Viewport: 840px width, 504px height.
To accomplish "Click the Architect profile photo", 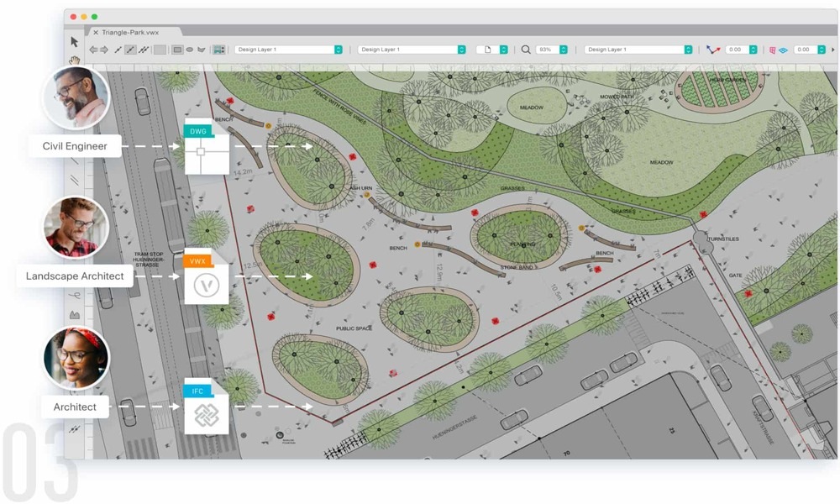I will (x=76, y=357).
